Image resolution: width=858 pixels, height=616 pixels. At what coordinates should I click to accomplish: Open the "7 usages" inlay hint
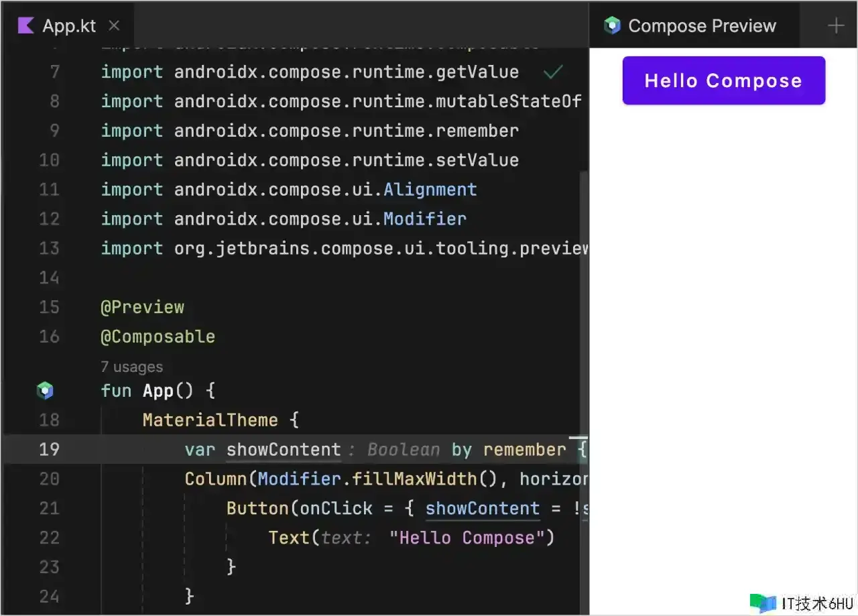tap(131, 367)
